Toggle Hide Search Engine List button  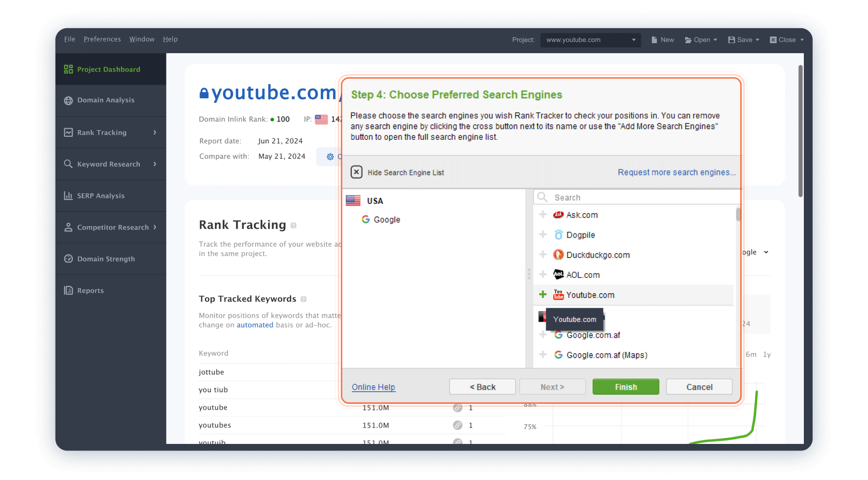click(x=356, y=172)
